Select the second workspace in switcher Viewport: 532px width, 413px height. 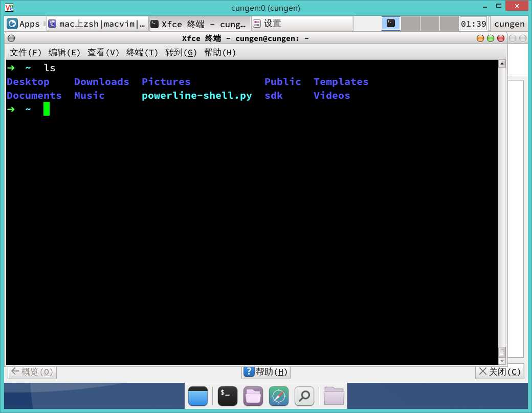click(x=411, y=24)
